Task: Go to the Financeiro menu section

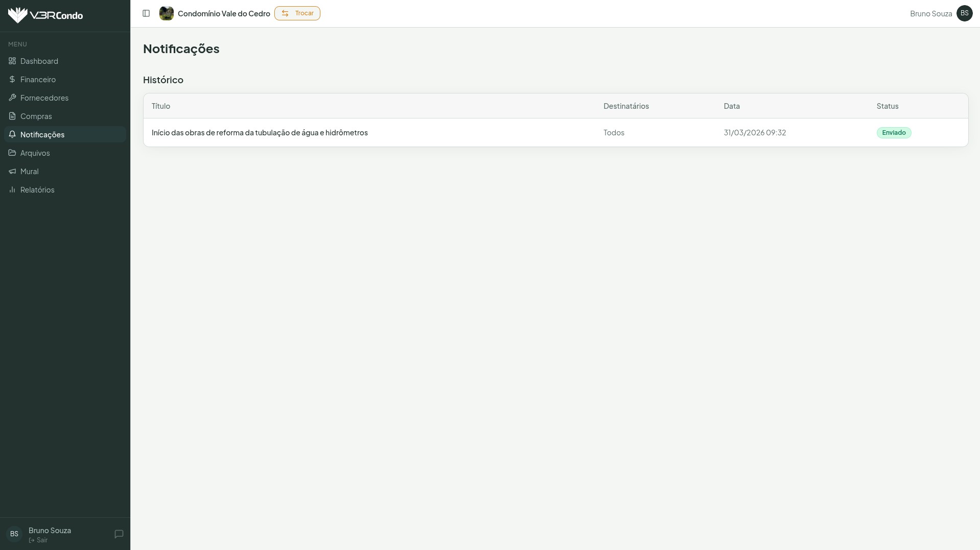Action: pyautogui.click(x=38, y=79)
